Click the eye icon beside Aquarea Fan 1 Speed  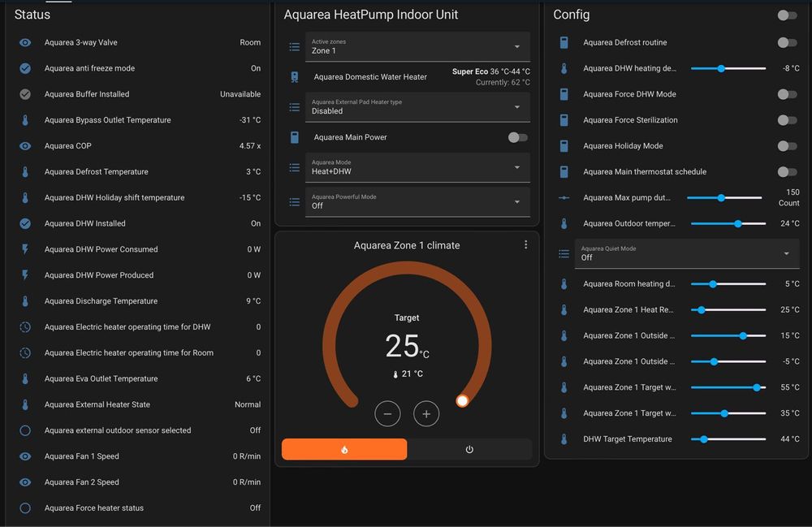pyautogui.click(x=25, y=456)
